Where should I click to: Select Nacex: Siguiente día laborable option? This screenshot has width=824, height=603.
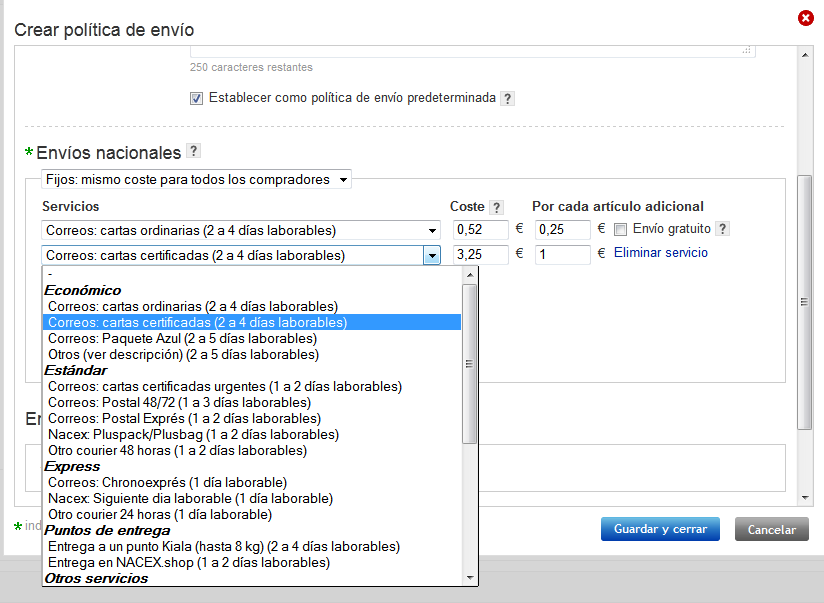[x=252, y=498]
